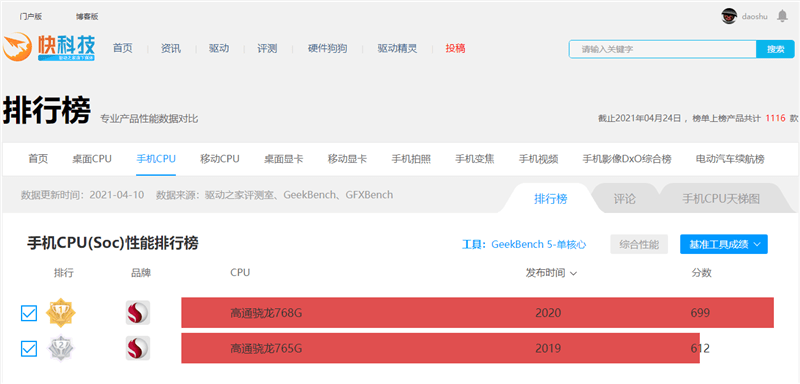The height and width of the screenshot is (384, 800).
Task: Click Qualcomm brand logo for 骁龙768G
Action: click(138, 312)
